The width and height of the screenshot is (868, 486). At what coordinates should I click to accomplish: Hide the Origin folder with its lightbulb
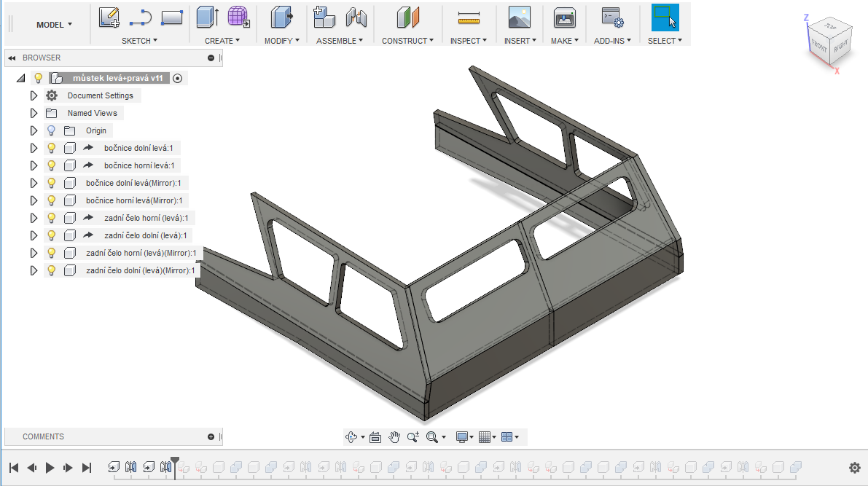51,130
